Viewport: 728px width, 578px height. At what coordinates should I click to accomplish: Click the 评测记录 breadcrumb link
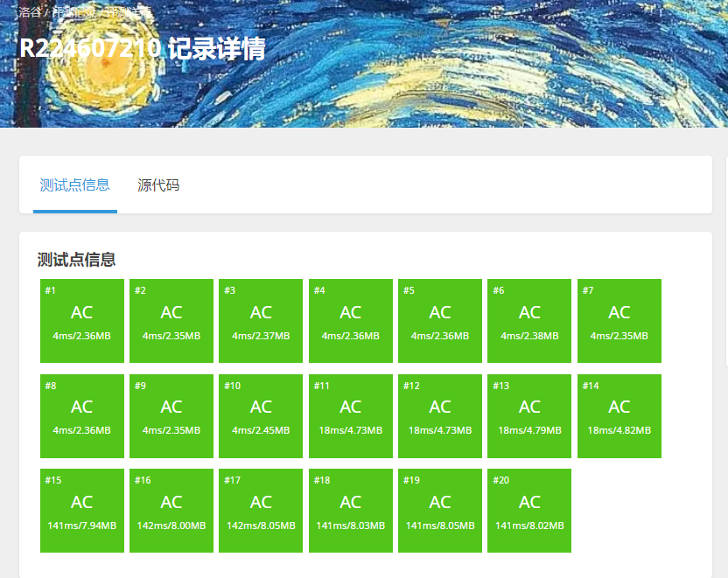(73, 11)
